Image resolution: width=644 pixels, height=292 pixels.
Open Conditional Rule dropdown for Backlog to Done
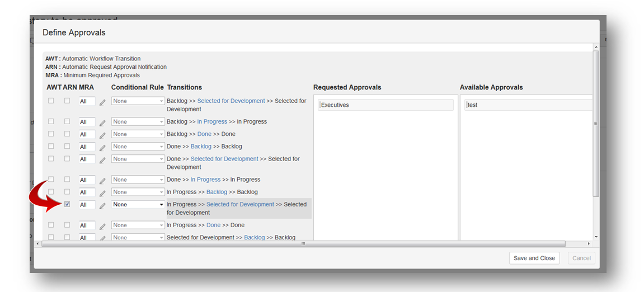[138, 134]
